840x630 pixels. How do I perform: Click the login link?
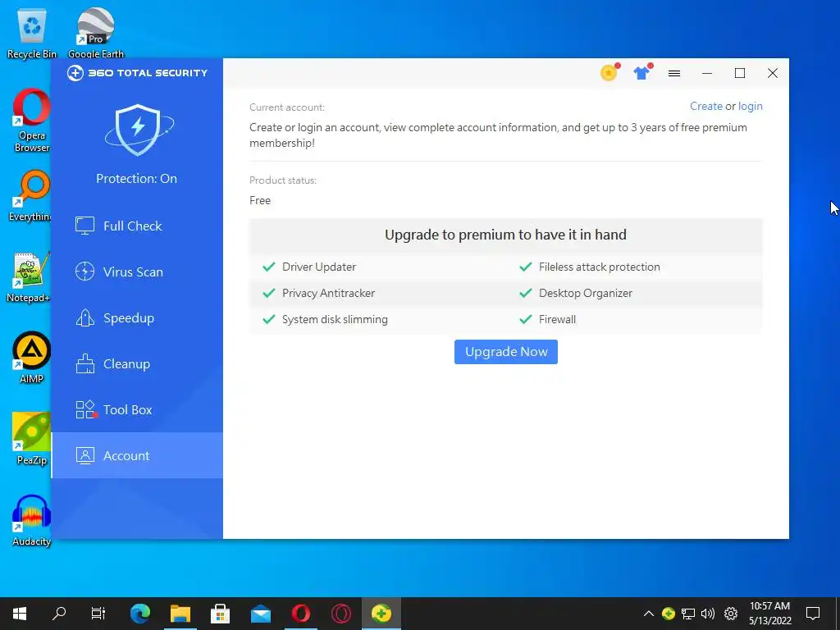click(x=750, y=106)
